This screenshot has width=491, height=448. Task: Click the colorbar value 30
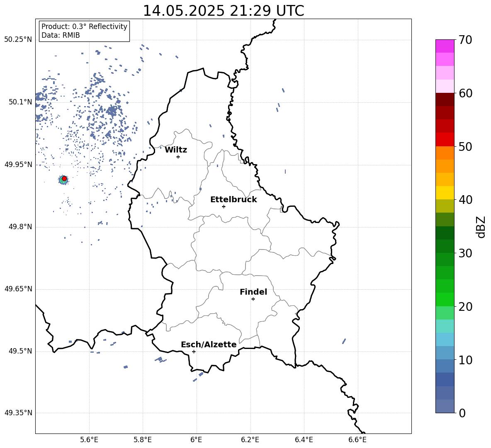[x=465, y=253]
